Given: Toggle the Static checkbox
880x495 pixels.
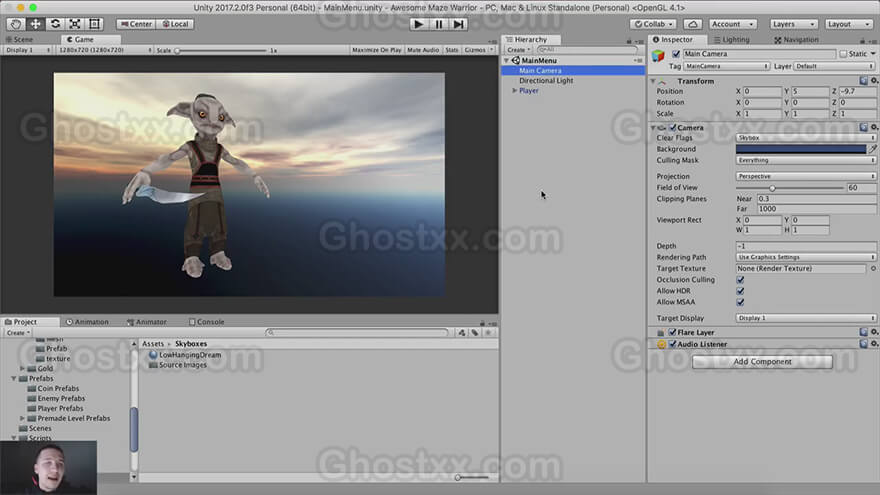Looking at the screenshot, I should click(x=843, y=54).
